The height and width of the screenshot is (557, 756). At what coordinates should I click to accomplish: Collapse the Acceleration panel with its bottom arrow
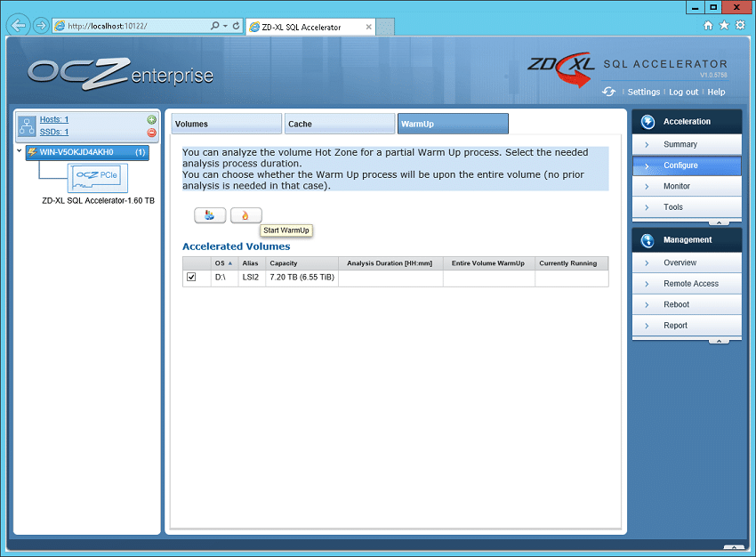[719, 222]
